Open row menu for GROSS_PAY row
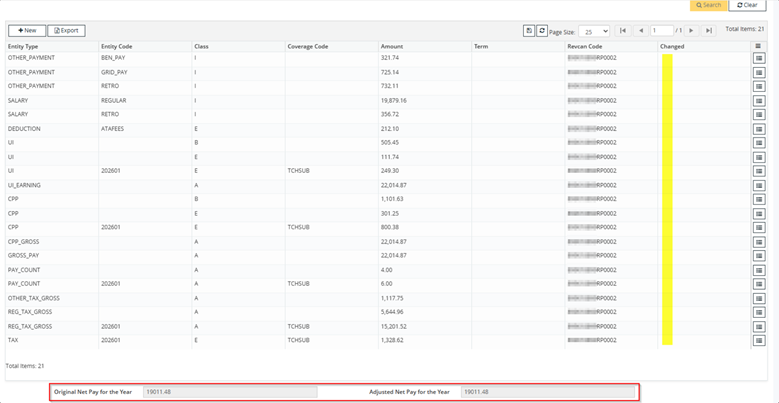Viewport: 779px width, 403px height. 759,256
